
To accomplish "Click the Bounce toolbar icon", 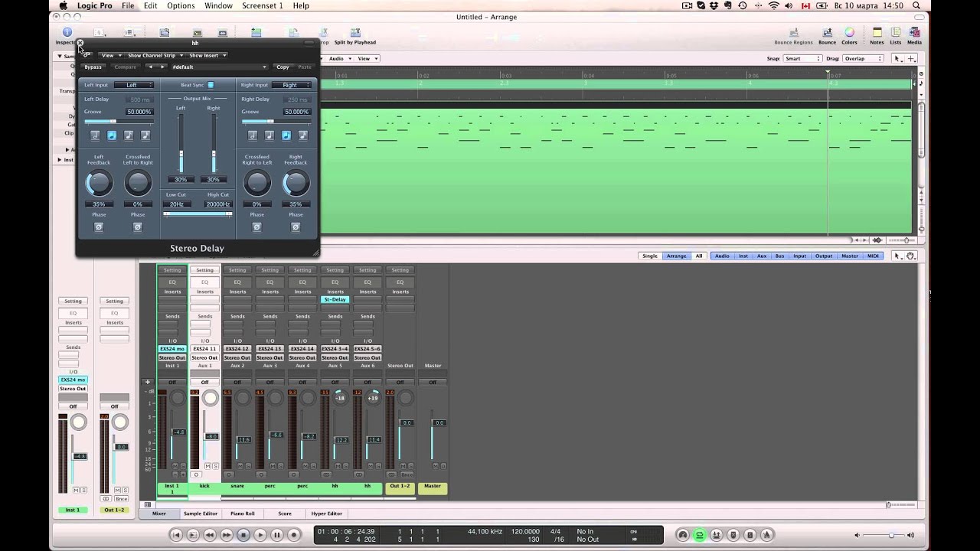I will (x=827, y=36).
